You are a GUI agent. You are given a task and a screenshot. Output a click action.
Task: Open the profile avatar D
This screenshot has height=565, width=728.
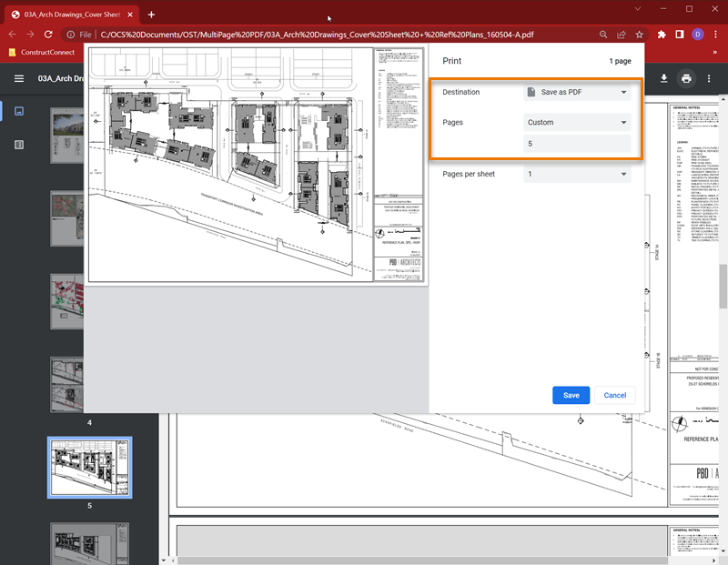tap(697, 35)
